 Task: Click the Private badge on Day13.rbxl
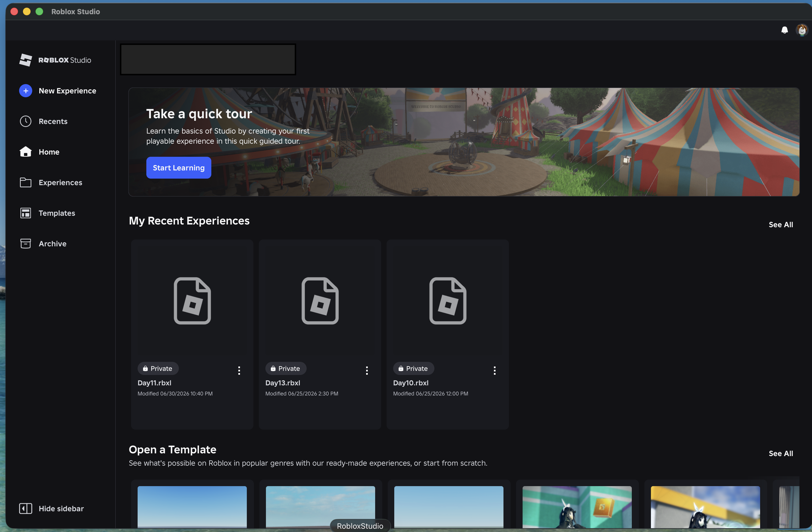[286, 368]
